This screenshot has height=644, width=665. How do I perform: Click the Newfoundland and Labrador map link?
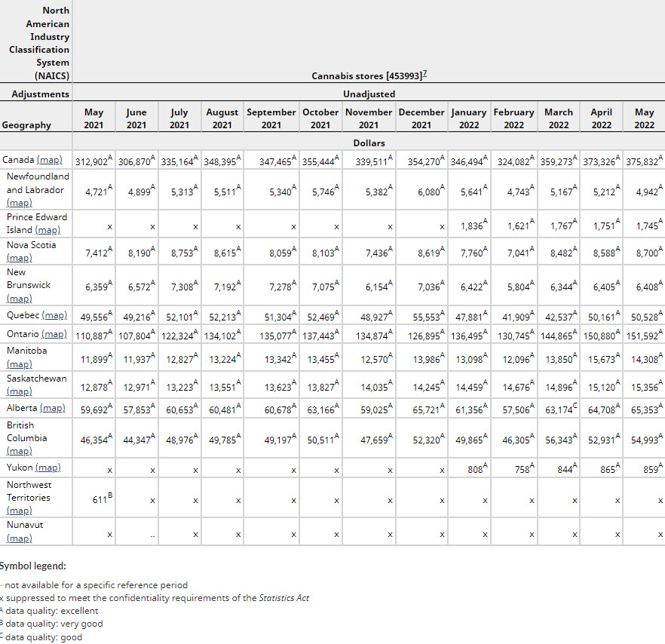click(x=19, y=203)
